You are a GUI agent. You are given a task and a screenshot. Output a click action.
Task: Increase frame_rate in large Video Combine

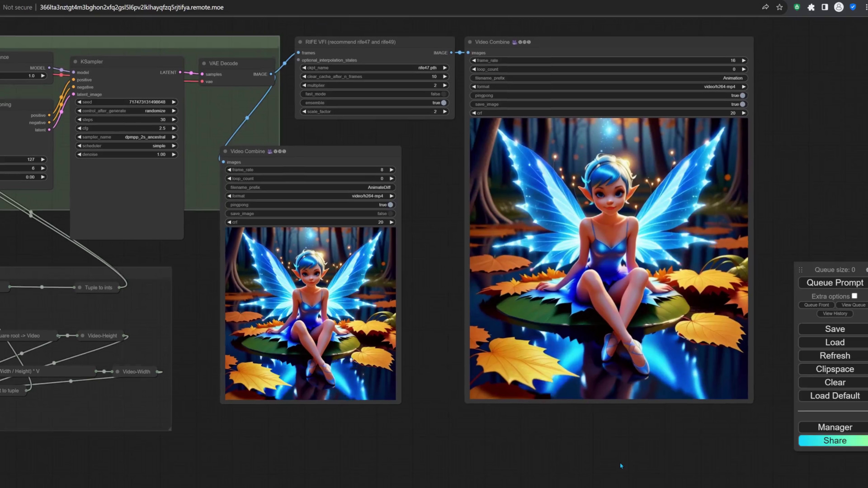(744, 61)
